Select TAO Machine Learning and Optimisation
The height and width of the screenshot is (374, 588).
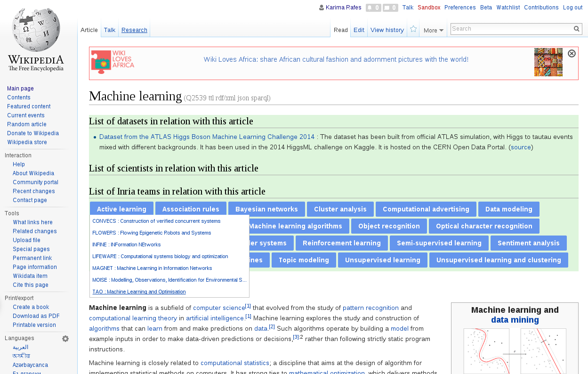pos(139,292)
